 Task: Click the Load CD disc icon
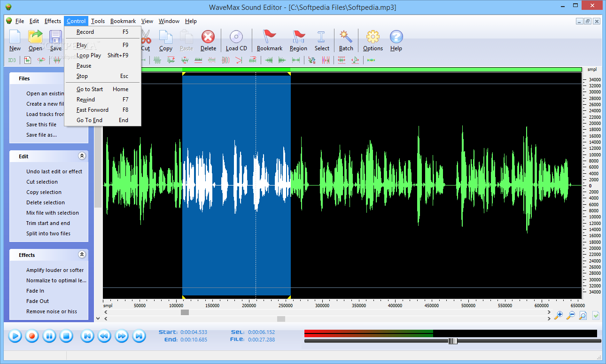[236, 40]
